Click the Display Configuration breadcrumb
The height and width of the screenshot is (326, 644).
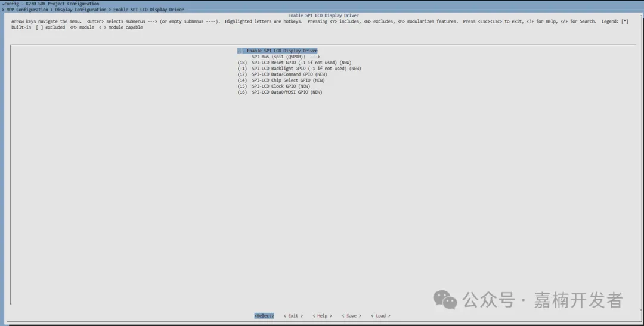(x=80, y=10)
